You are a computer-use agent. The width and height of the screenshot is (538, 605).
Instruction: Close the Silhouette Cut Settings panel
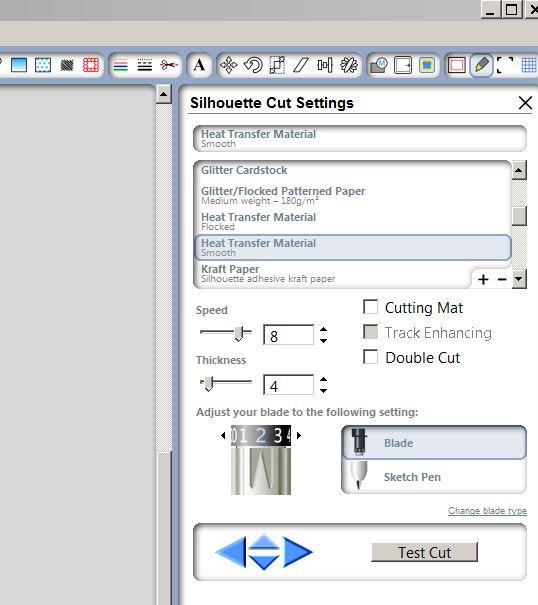click(525, 103)
